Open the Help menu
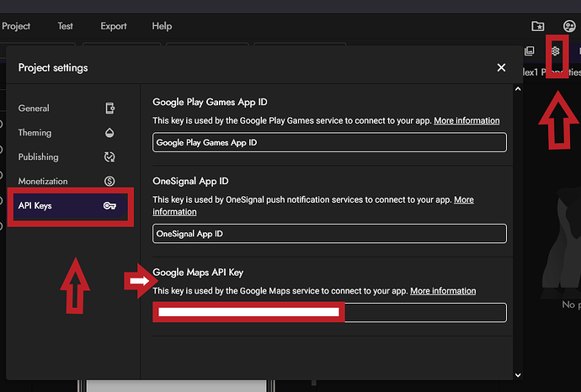Screen dimensions: 581x392 pos(162,26)
